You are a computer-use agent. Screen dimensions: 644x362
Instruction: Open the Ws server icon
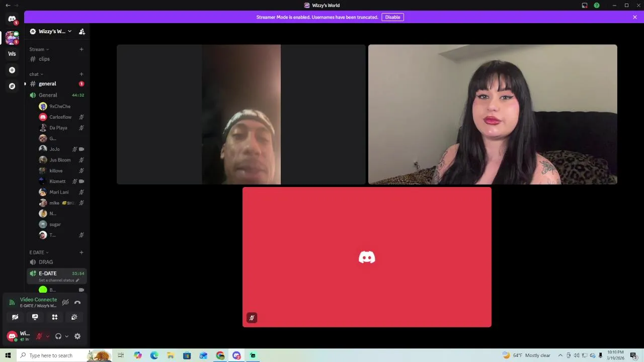tap(12, 54)
